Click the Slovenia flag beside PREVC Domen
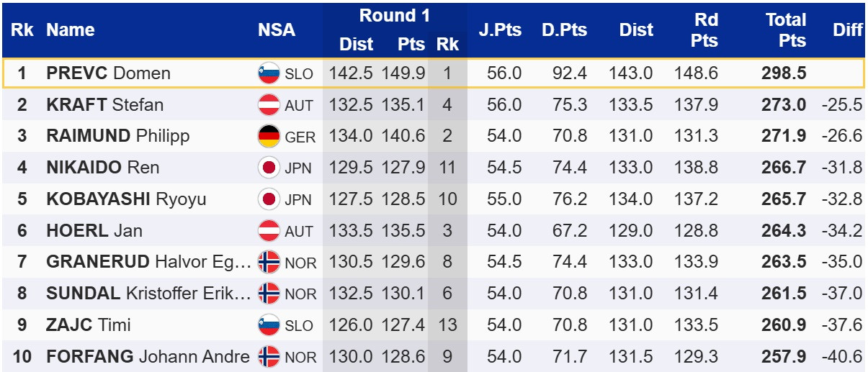Viewport: 868px width, 372px height. (x=269, y=73)
